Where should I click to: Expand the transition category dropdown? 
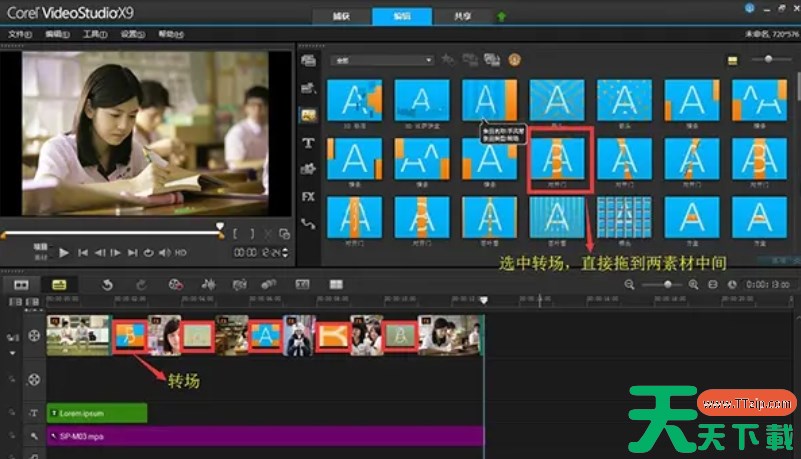tap(381, 60)
